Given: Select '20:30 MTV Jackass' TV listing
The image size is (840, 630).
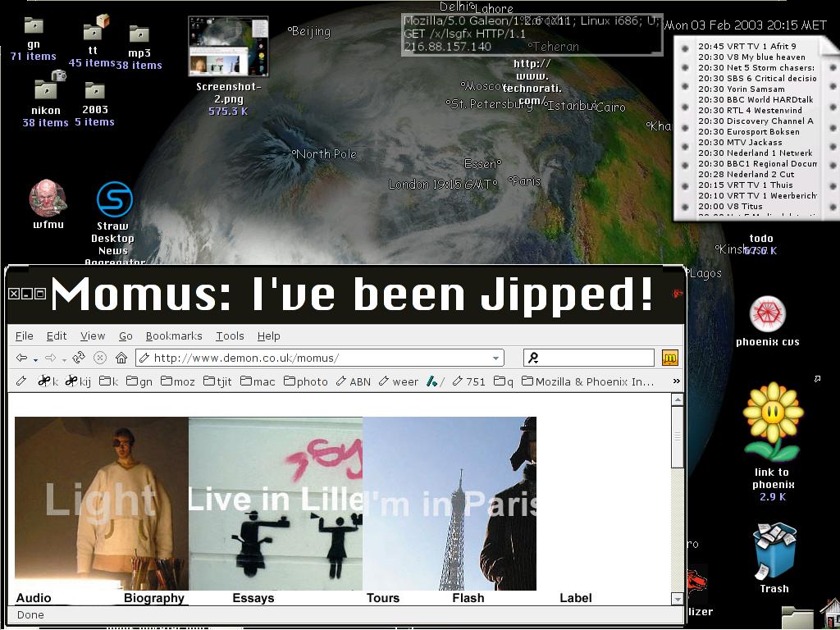Looking at the screenshot, I should [x=740, y=143].
